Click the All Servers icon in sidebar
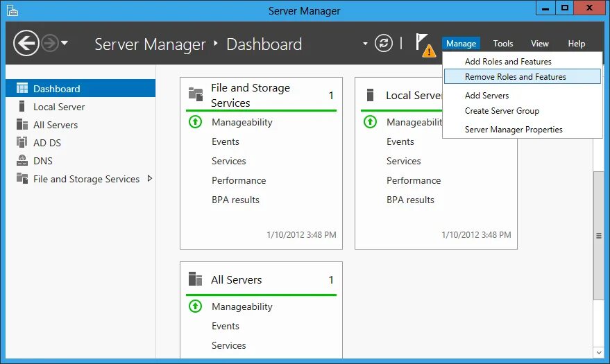The height and width of the screenshot is (364, 610). coord(22,124)
